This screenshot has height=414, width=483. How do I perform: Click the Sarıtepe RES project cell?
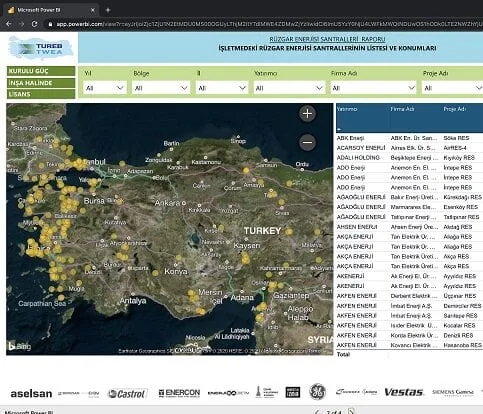(461, 315)
